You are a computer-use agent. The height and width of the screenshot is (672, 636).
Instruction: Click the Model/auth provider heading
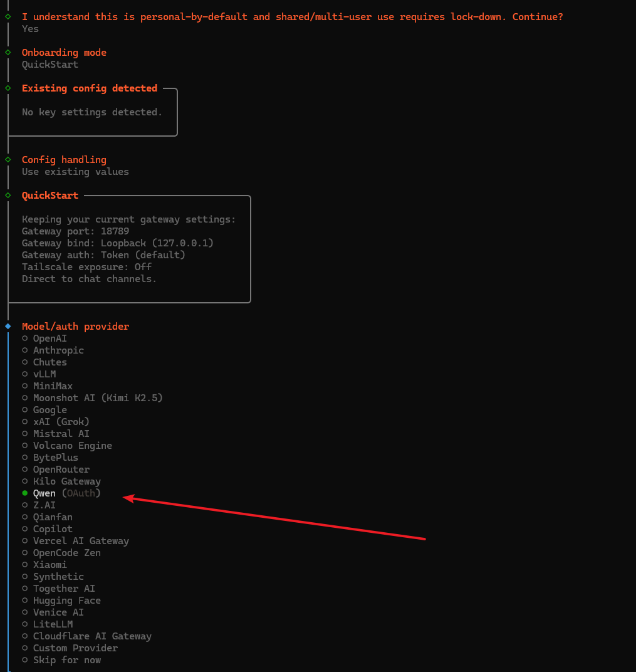[75, 327]
